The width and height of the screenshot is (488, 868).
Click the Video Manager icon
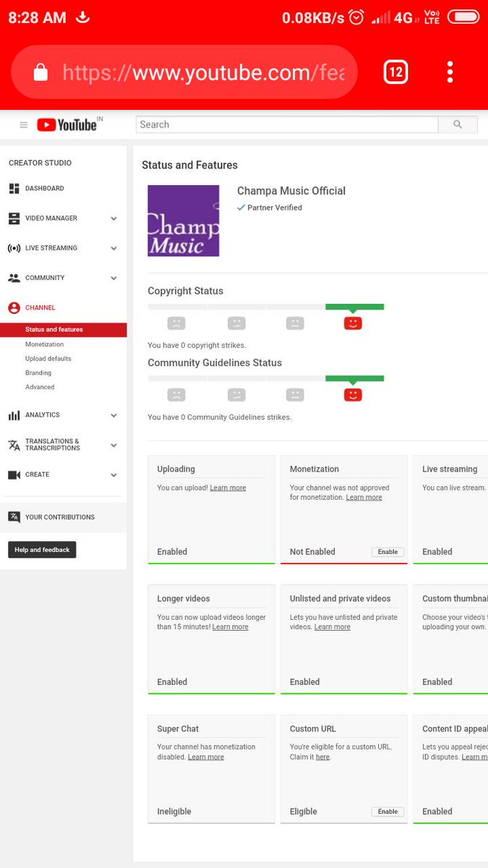(14, 218)
